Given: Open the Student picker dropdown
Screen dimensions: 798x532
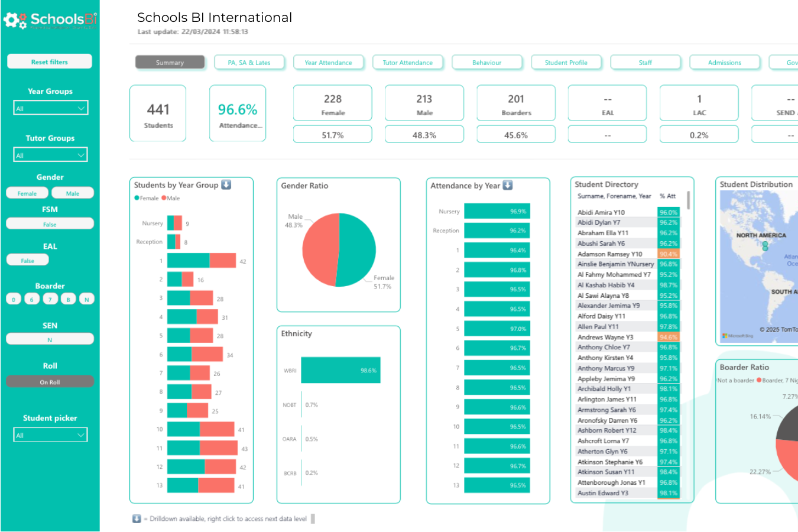Looking at the screenshot, I should [x=50, y=435].
